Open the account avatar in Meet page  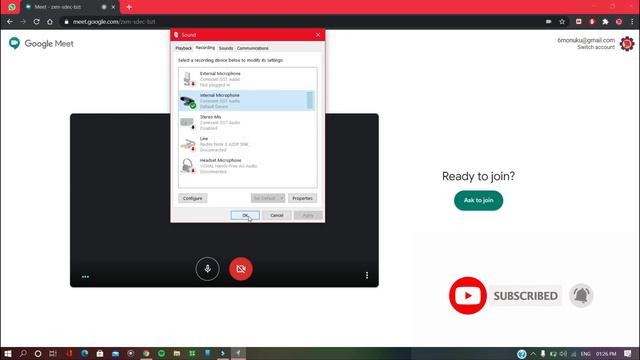coord(627,43)
